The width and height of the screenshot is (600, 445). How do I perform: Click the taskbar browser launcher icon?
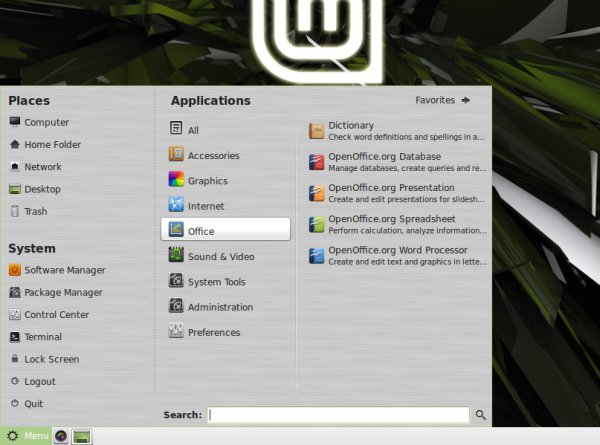coord(61,436)
